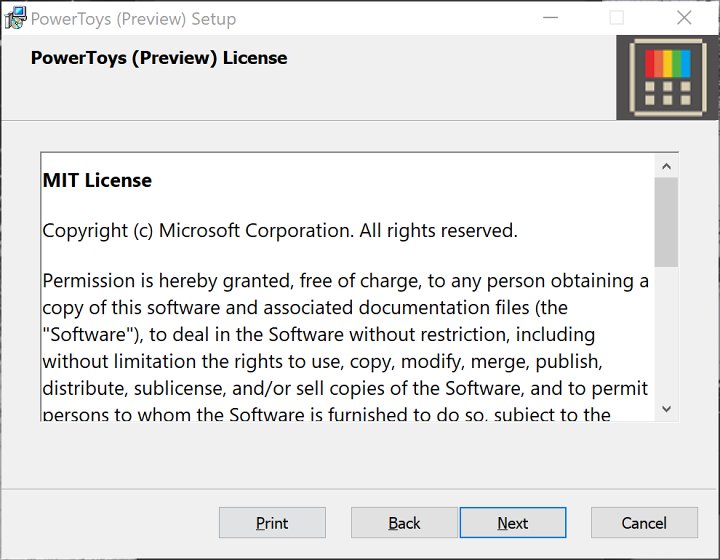Cancel the PowerToys installation

coord(644,523)
